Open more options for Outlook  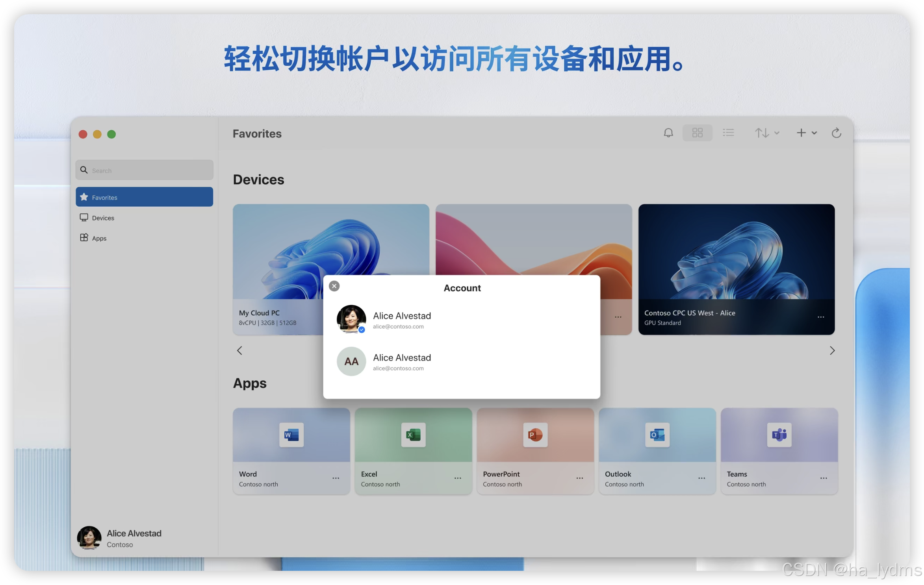coord(701,478)
